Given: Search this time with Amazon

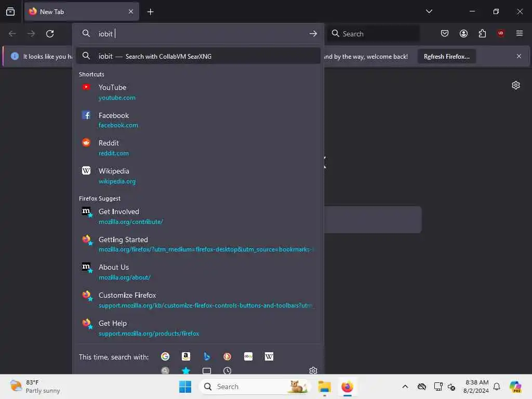Looking at the screenshot, I should pyautogui.click(x=186, y=356).
